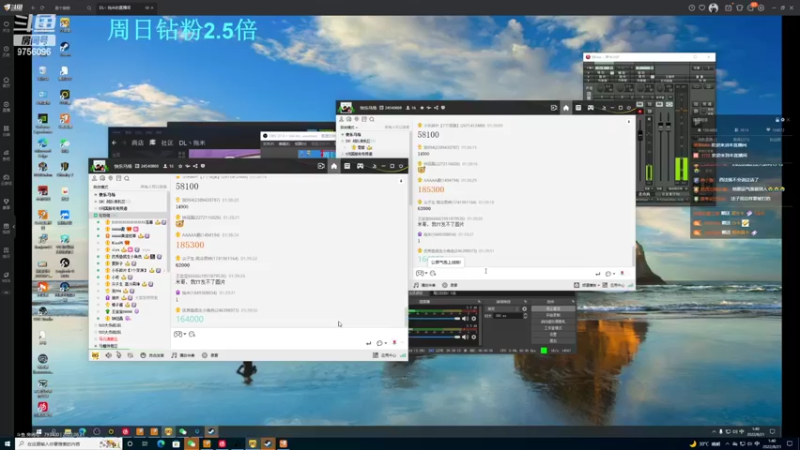Image resolution: width=800 pixels, height=450 pixels.
Task: Click the search icon in back YY left panel
Action: coord(372,119)
